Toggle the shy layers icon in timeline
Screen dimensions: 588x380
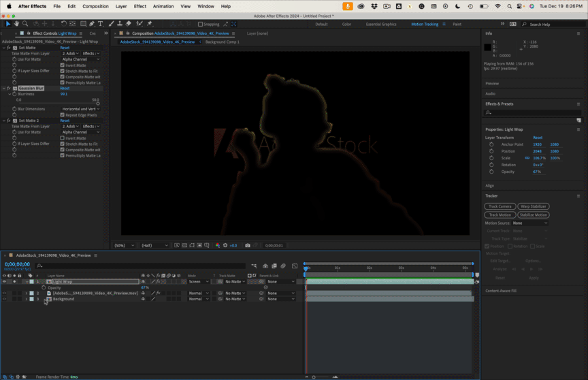point(265,266)
